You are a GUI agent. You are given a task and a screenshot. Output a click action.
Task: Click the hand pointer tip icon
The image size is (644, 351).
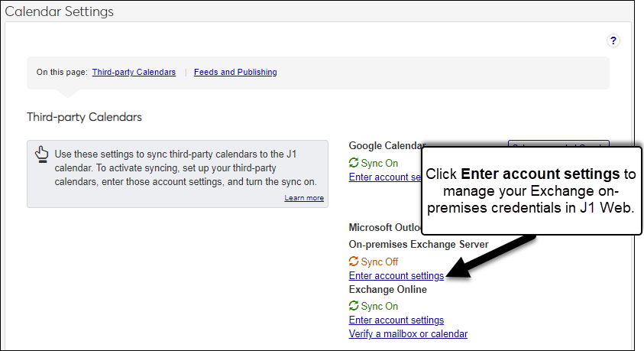pyautogui.click(x=42, y=155)
